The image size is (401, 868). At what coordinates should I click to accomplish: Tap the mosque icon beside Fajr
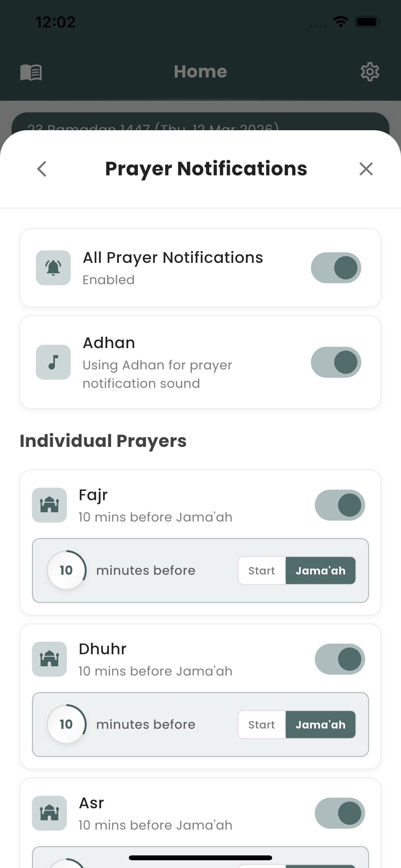[x=49, y=505]
